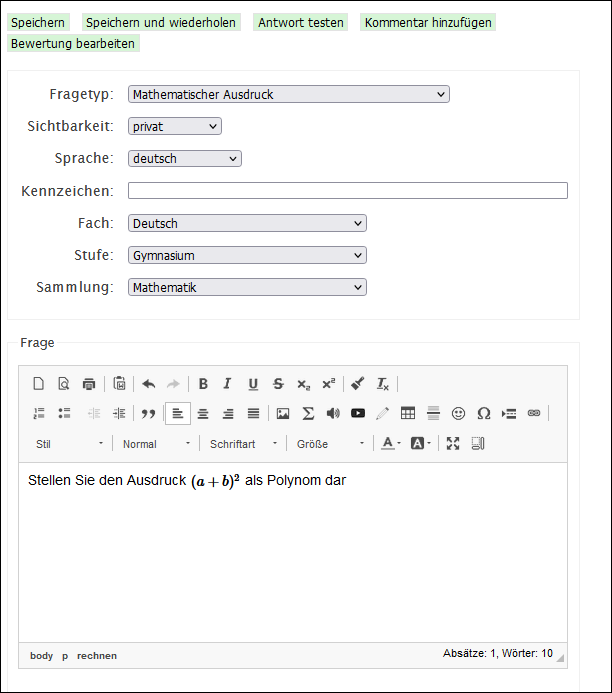The width and height of the screenshot is (612, 693).
Task: Open the Stufe dropdown showing Gymnasium
Action: [247, 255]
